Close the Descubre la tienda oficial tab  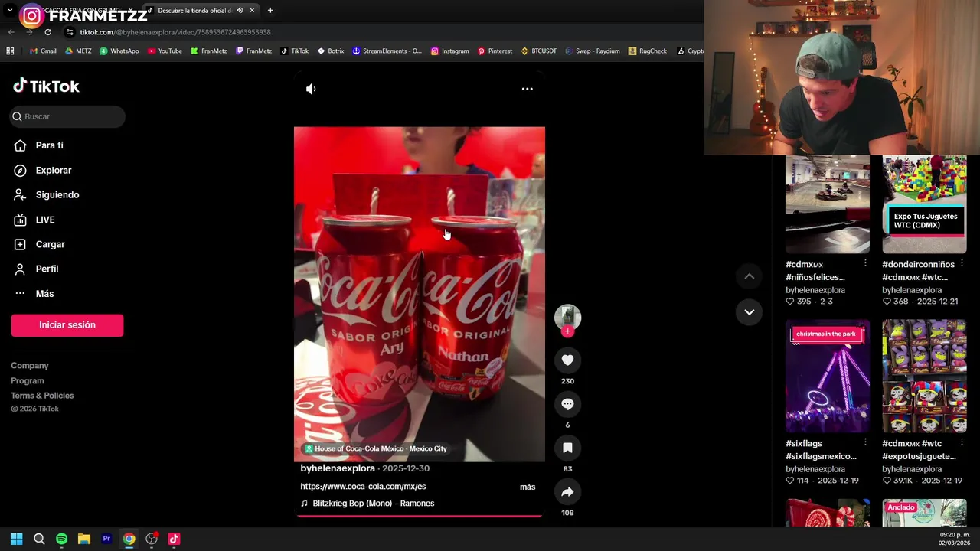coord(252,11)
